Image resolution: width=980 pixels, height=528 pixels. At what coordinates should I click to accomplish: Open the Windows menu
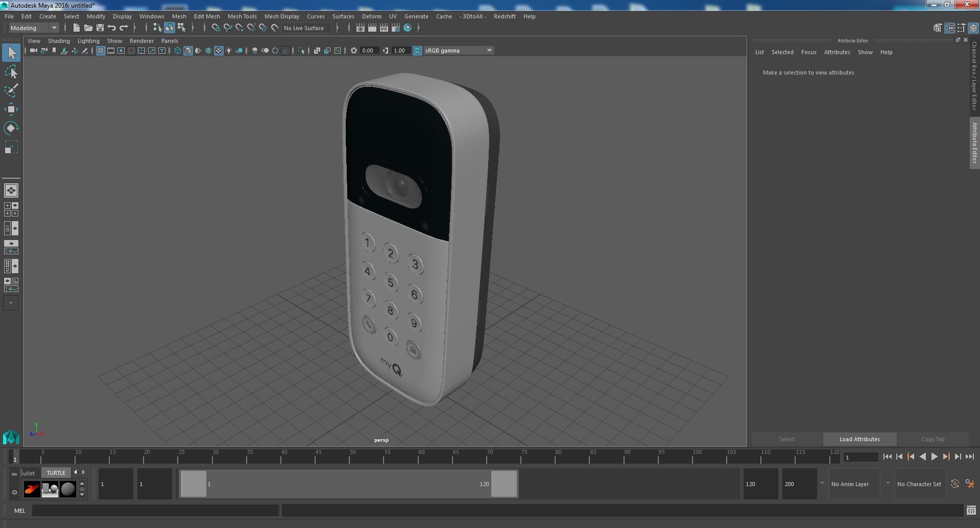point(152,16)
